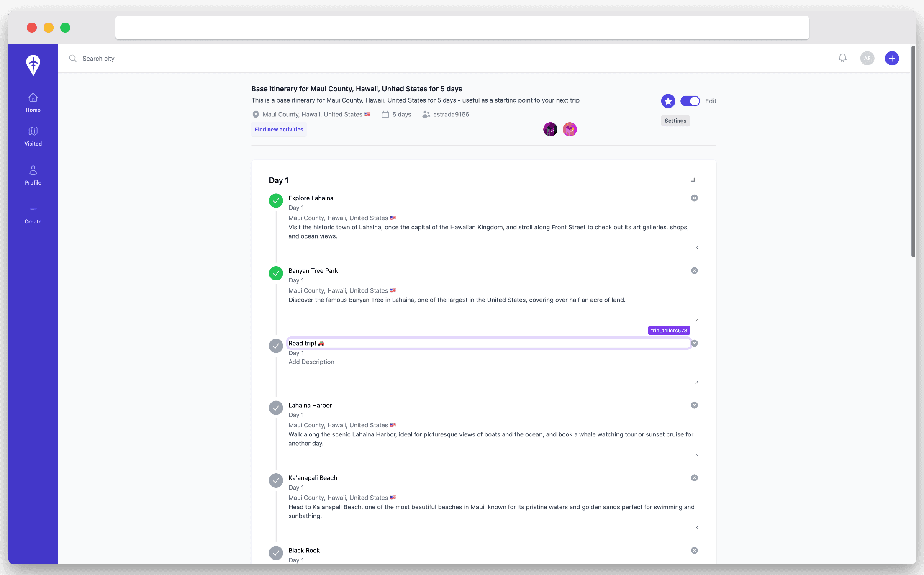
Task: Click the Profile sidebar navigation icon
Action: point(33,171)
